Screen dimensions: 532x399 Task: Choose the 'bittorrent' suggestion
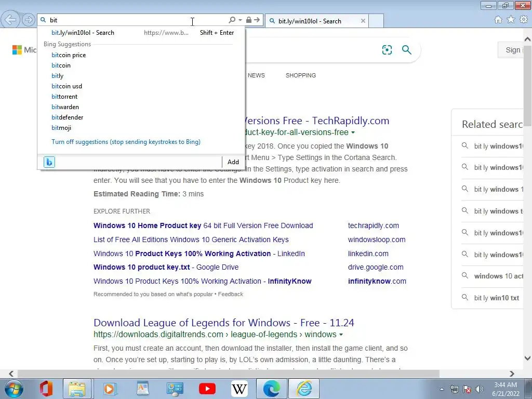64,97
